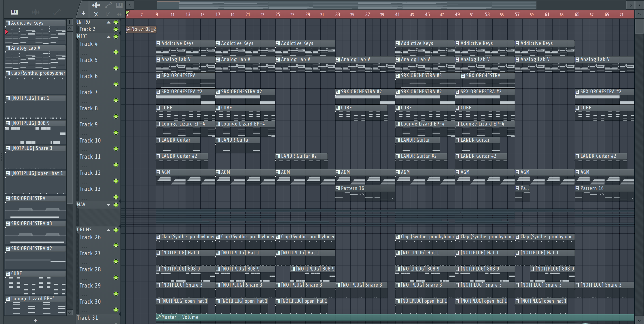Click the icon beside [NOTIPLUG] 808 9 in the picker
The height and width of the screenshot is (324, 644).
click(8, 123)
